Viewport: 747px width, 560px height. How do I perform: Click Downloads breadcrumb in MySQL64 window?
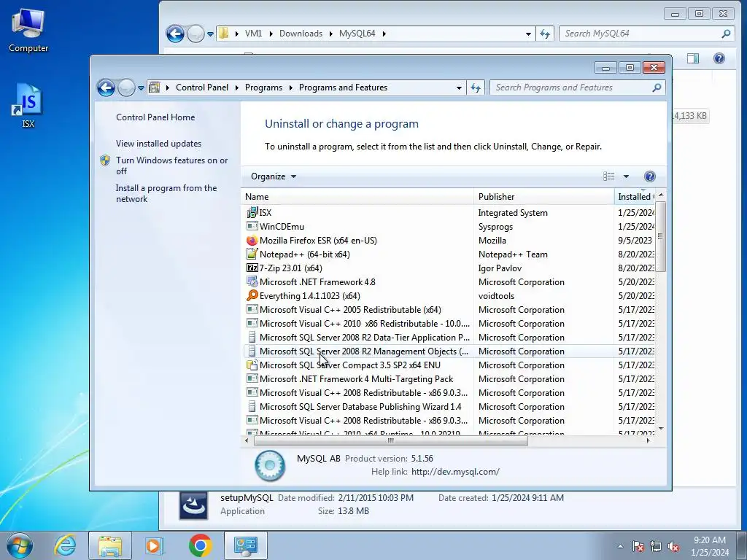(x=301, y=34)
